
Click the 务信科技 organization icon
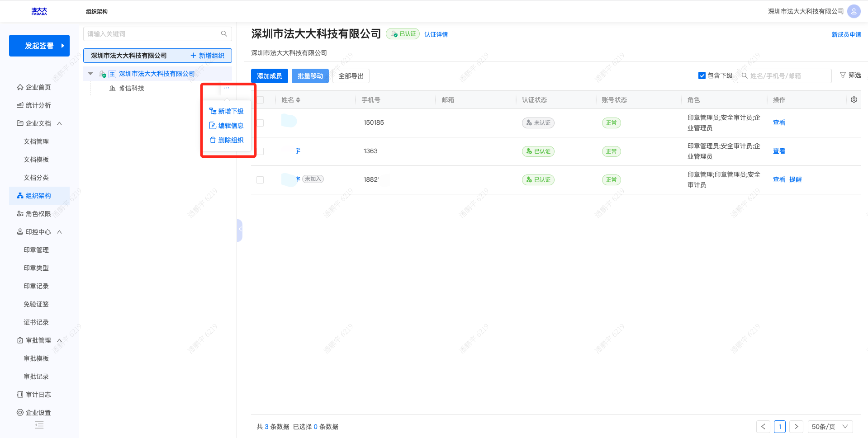coord(112,88)
